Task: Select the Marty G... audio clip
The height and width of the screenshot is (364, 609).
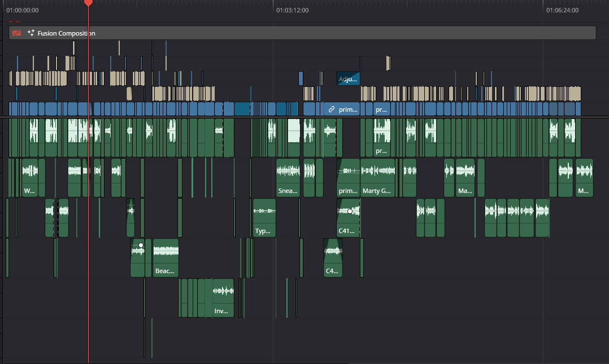Action: 377,177
